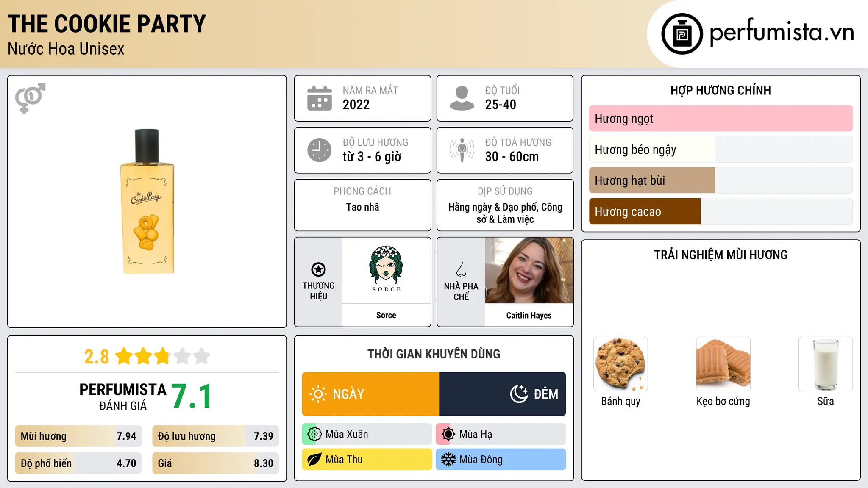The height and width of the screenshot is (488, 868).
Task: Click the clock icon beside Độ lưu hương
Action: 320,150
